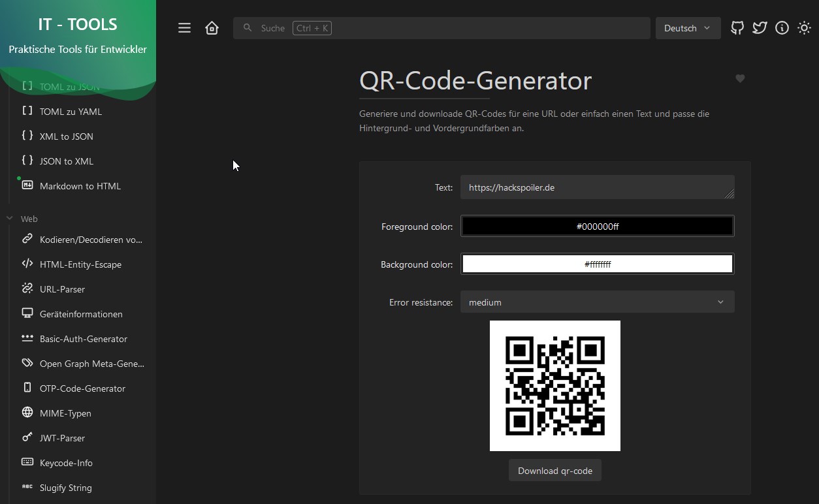The height and width of the screenshot is (504, 819).
Task: Click HTML-Entity-Escape code icon
Action: pos(27,264)
